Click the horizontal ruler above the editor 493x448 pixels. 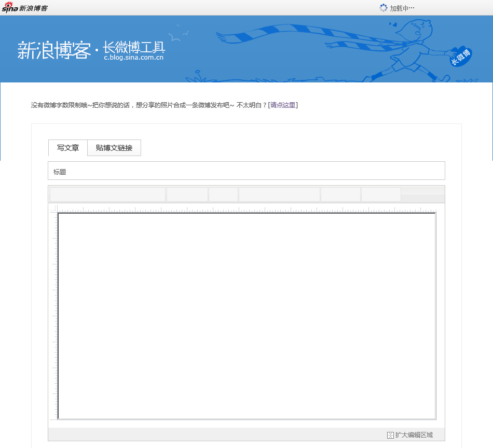point(247,209)
